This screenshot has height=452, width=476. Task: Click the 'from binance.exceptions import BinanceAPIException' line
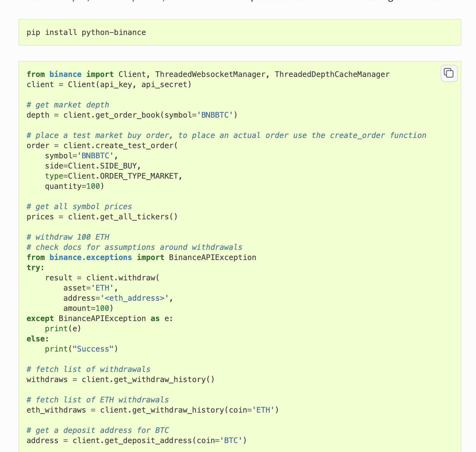coord(141,257)
